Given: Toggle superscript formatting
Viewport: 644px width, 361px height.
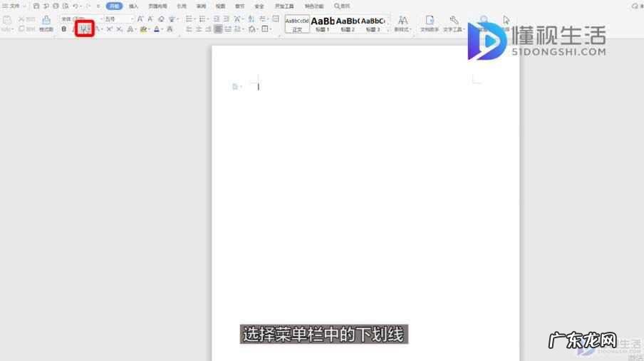Looking at the screenshot, I should [109, 29].
